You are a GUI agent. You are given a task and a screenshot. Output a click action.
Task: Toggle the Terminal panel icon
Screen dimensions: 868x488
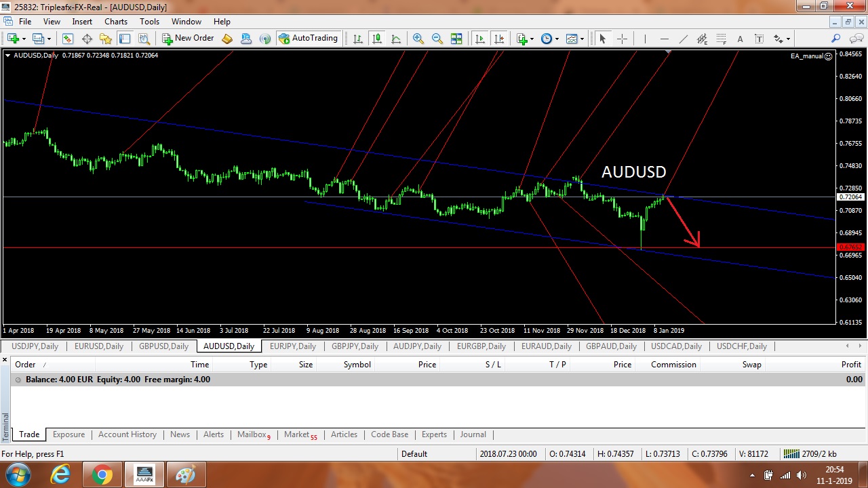tap(125, 39)
